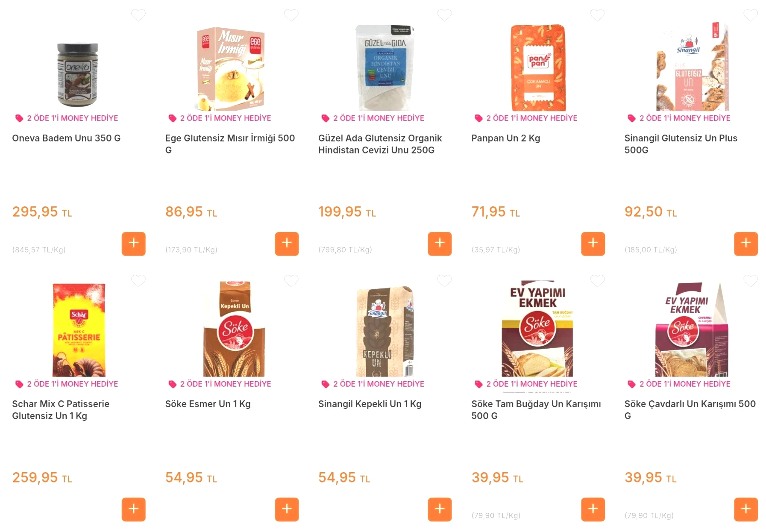
Task: Add Söke Çavdarlı Un Karışımı to cart
Action: click(746, 509)
